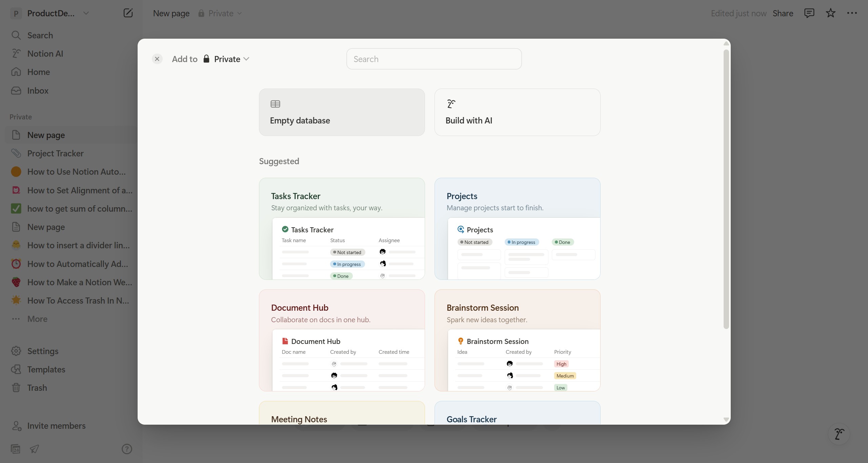
Task: Select the Projects template card
Action: 517,229
